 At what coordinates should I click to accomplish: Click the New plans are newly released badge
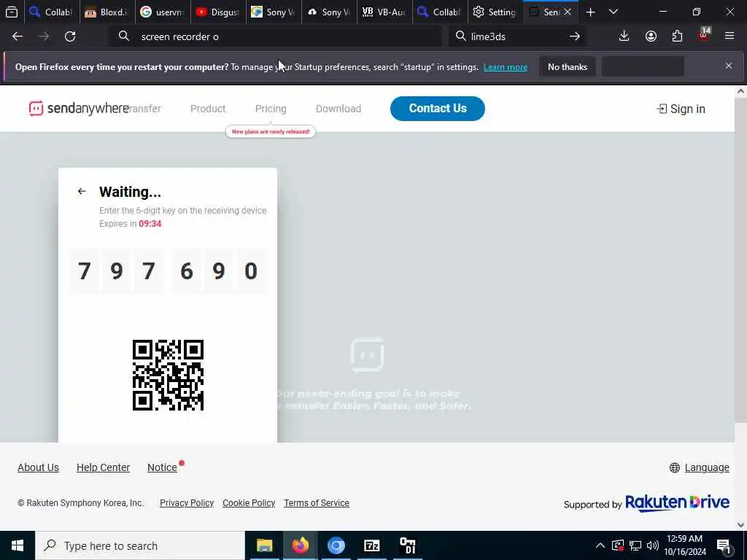(271, 131)
